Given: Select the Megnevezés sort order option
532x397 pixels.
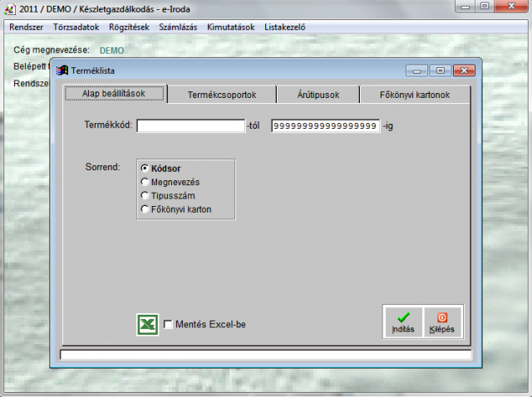Looking at the screenshot, I should click(145, 182).
